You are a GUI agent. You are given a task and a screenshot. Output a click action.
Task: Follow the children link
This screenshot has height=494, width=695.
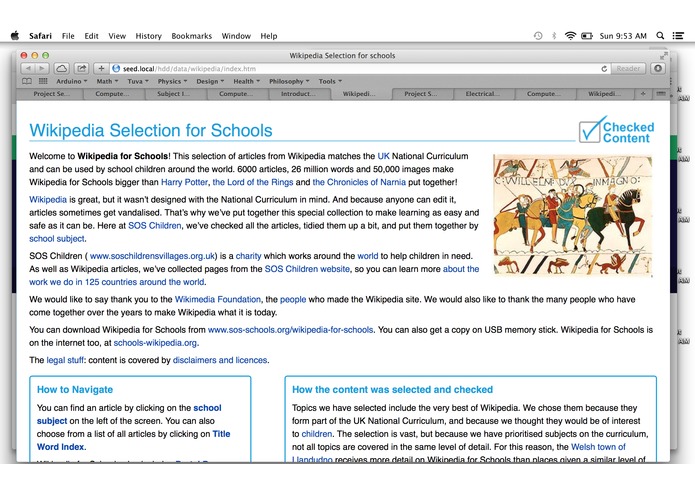(x=316, y=434)
